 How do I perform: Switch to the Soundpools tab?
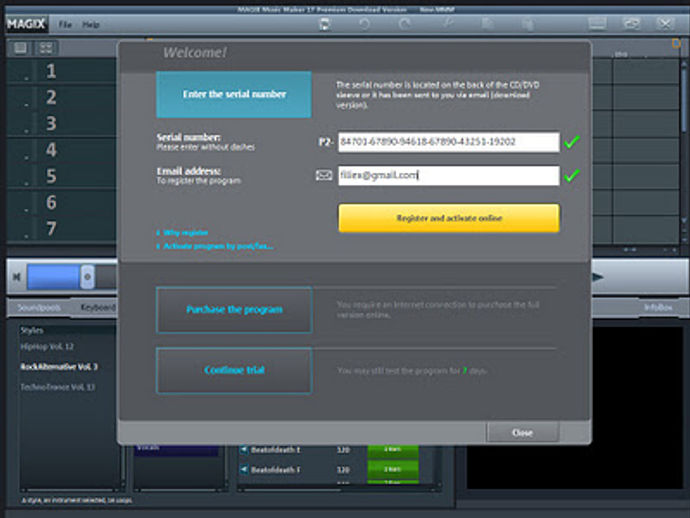click(39, 308)
